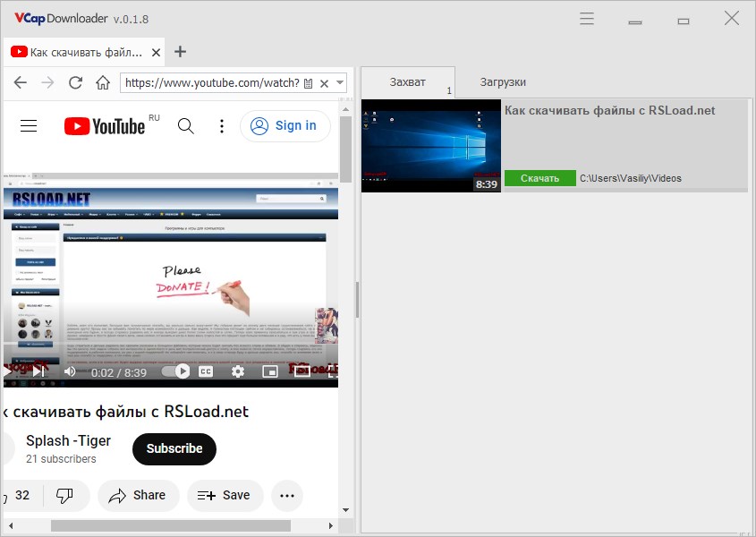Toggle closed captions with the CC button

[207, 371]
